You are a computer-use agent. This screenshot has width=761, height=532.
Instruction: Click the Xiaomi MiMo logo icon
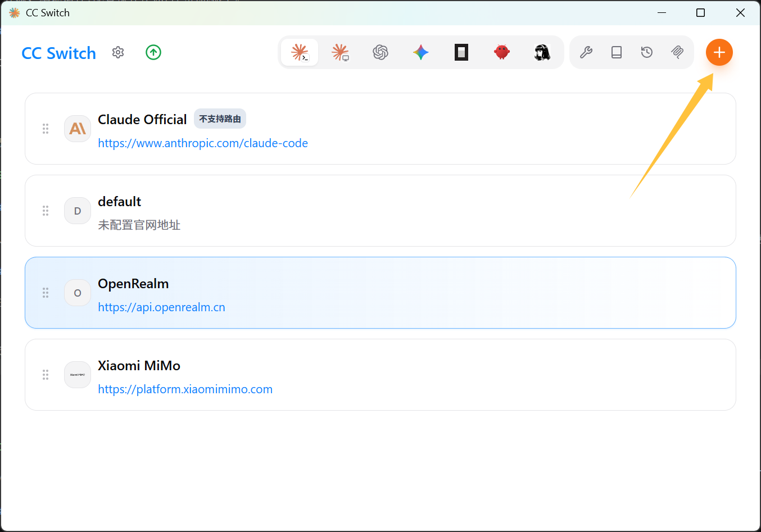tap(78, 375)
